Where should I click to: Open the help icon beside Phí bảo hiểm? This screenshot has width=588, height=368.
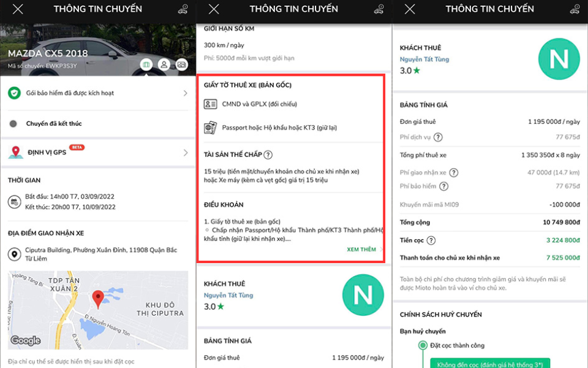point(444,186)
